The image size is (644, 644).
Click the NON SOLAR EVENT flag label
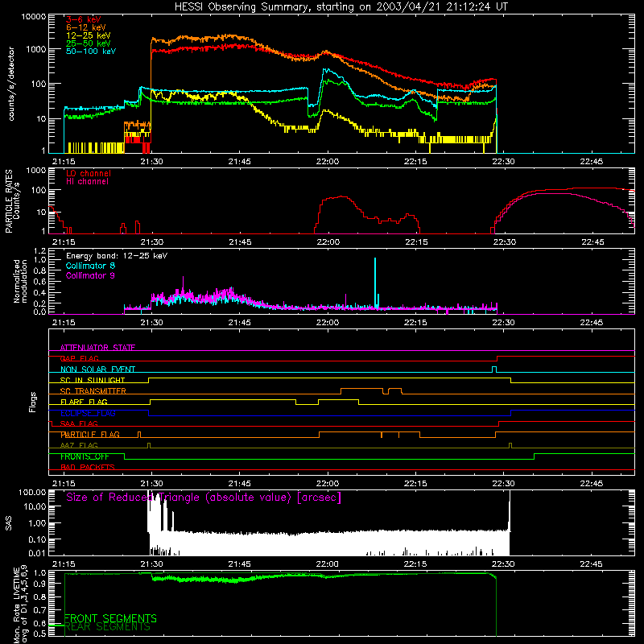97,369
